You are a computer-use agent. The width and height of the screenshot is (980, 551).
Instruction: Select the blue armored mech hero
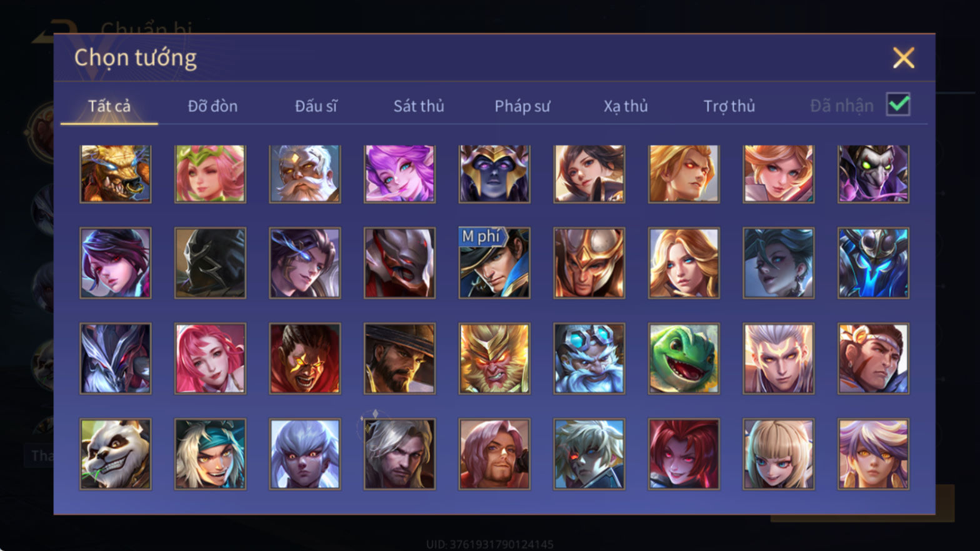873,263
